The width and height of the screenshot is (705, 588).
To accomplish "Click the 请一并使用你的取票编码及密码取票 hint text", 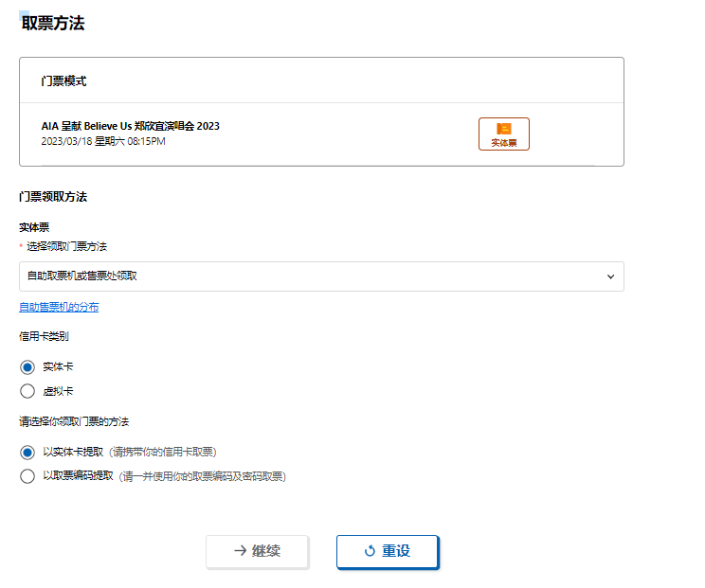I will click(203, 476).
